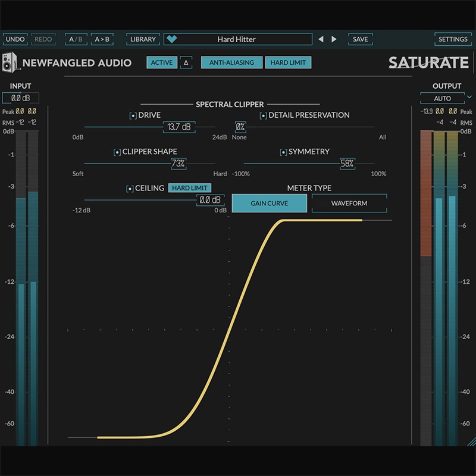Click the 24dB Drive maximum label
The width and height of the screenshot is (476, 476).
[x=220, y=137]
